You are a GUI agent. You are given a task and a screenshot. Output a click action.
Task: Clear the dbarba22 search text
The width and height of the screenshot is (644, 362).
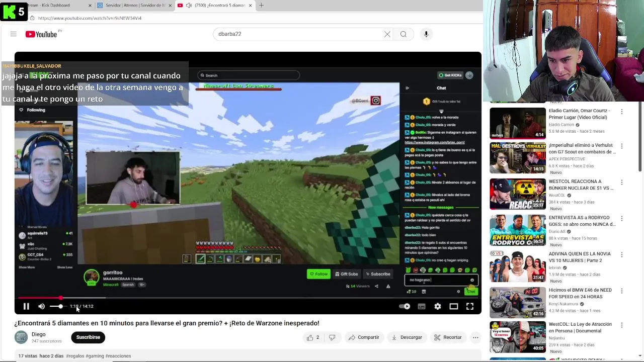click(x=387, y=34)
